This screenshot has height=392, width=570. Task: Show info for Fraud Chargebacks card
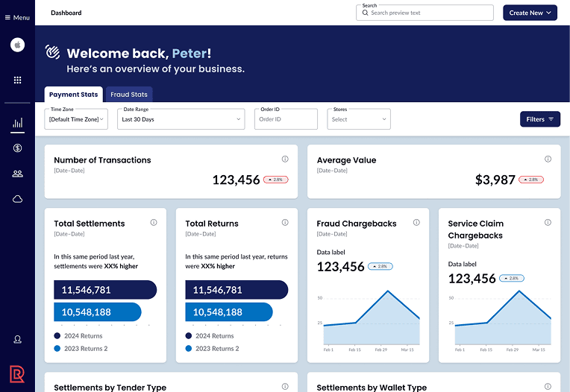point(416,223)
